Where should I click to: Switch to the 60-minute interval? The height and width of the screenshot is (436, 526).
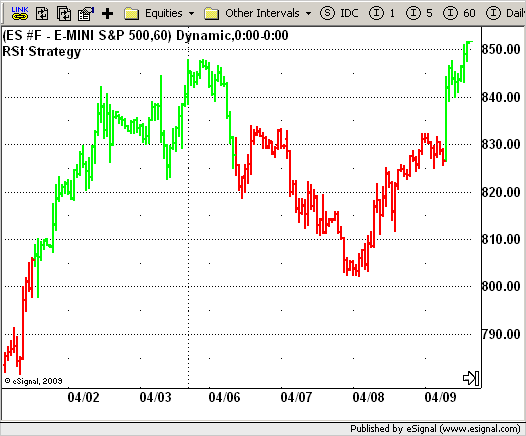click(459, 13)
